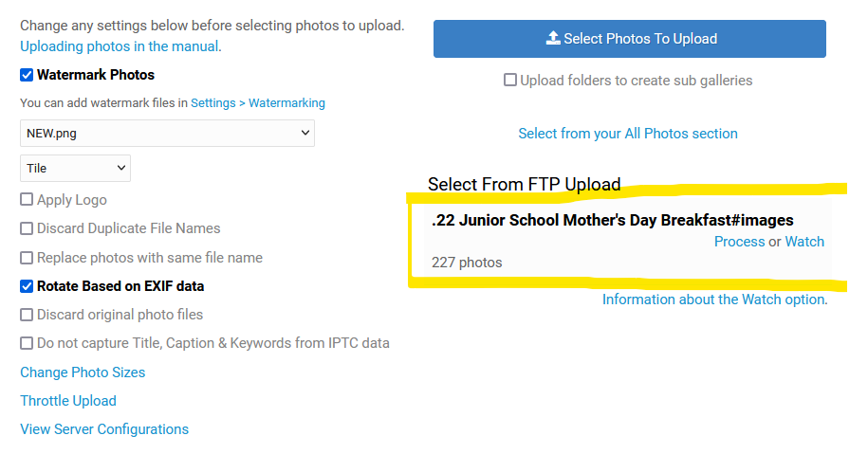
Task: Check Discard original photo files
Action: click(x=27, y=315)
